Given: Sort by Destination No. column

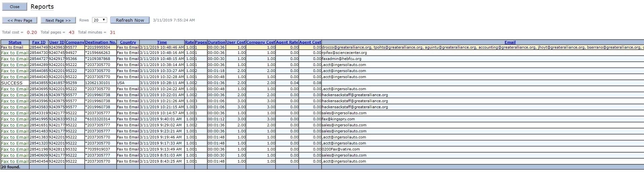Looking at the screenshot, I should [100, 42].
